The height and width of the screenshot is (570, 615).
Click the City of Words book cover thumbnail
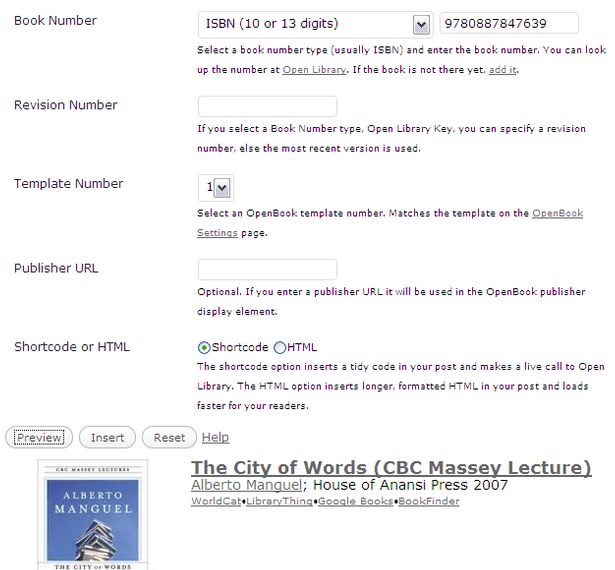[x=93, y=515]
